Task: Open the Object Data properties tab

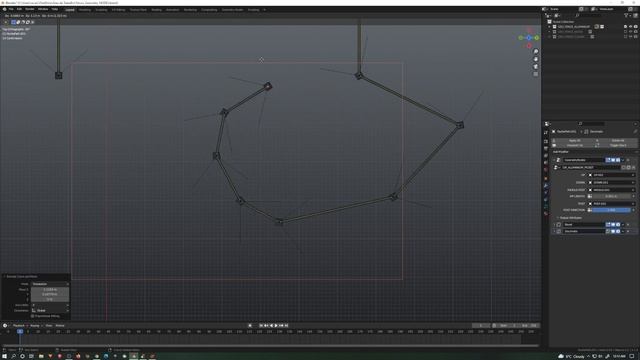Action: coord(546,207)
